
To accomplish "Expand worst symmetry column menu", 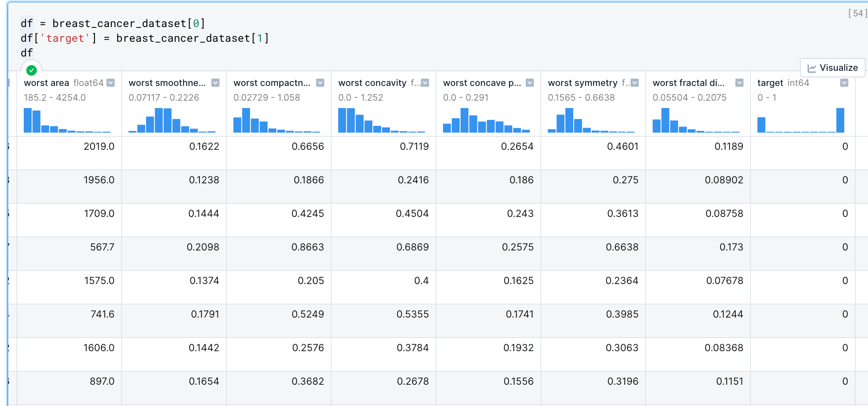I will coord(635,83).
